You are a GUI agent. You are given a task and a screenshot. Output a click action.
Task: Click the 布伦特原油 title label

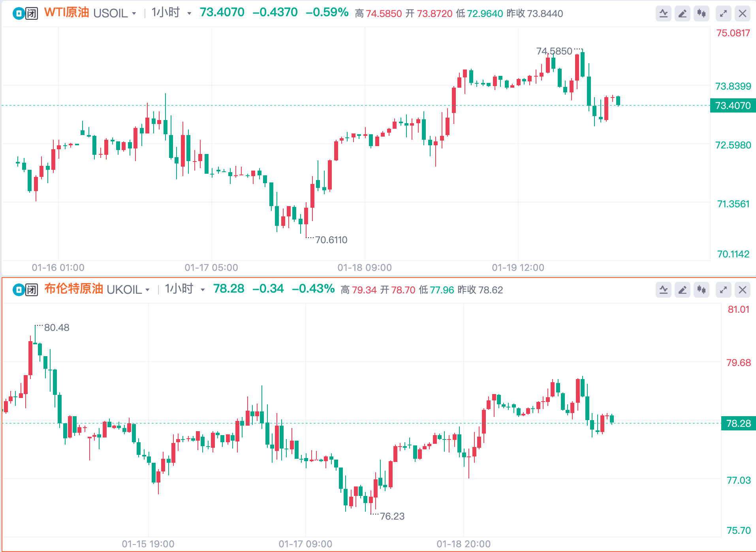point(73,289)
